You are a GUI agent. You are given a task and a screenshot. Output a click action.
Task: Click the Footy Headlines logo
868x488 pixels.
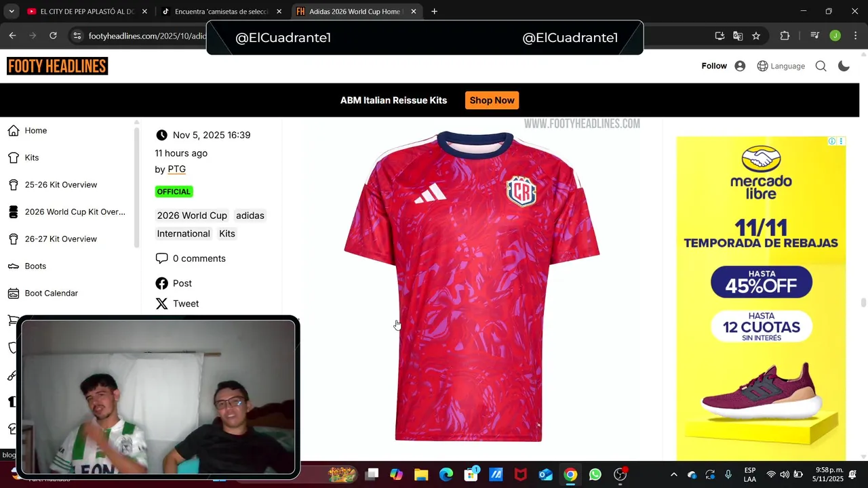click(x=58, y=66)
